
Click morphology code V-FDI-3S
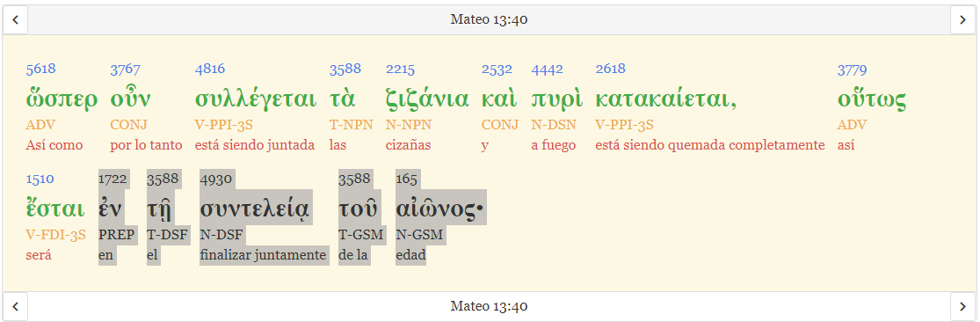55,236
